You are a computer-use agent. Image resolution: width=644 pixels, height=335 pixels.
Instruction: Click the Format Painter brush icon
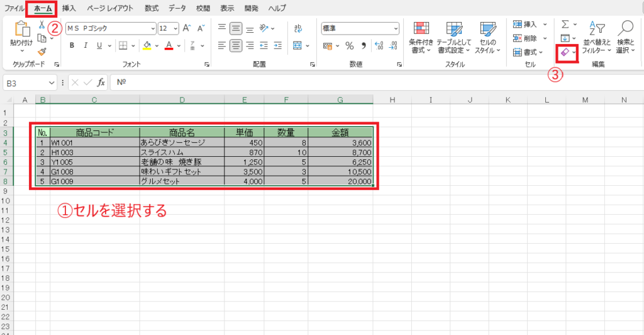(42, 52)
